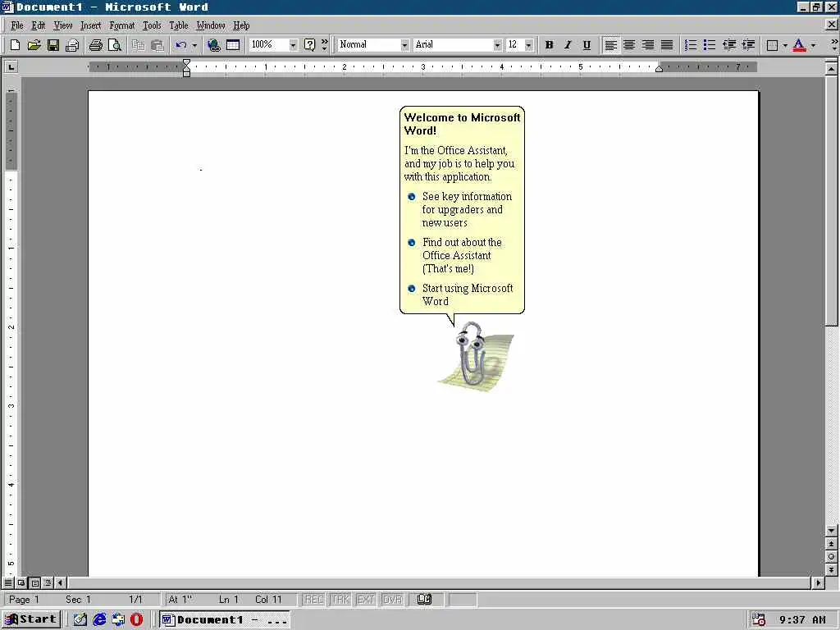Undo the last action

tap(181, 45)
